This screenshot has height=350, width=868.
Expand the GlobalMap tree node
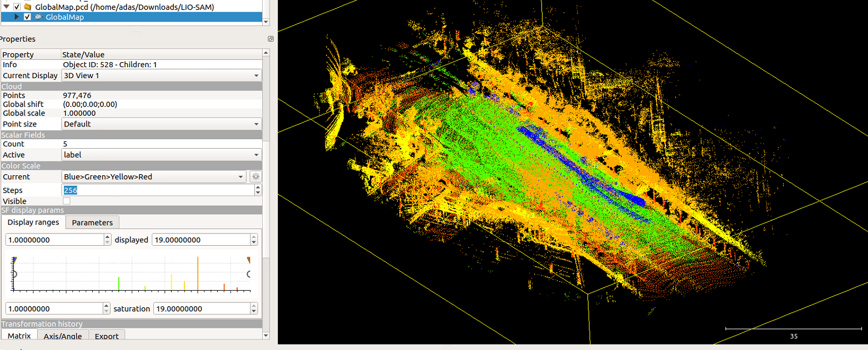17,17
